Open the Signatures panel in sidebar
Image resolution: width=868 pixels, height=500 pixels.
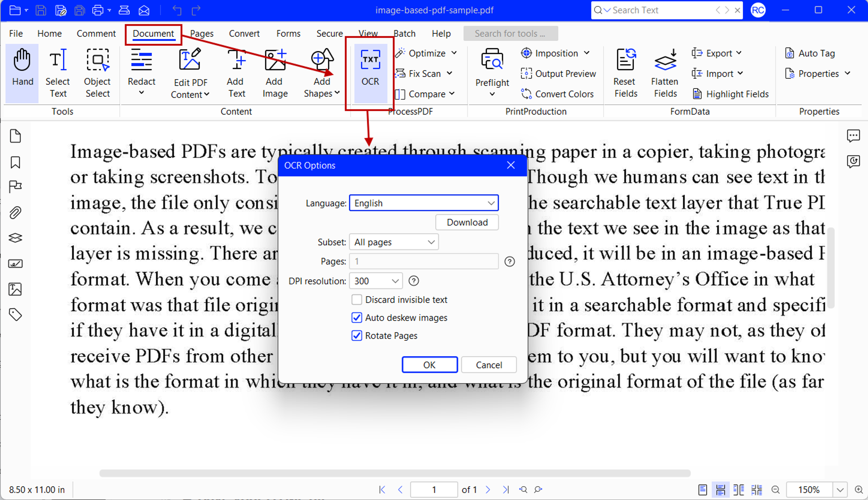point(15,264)
